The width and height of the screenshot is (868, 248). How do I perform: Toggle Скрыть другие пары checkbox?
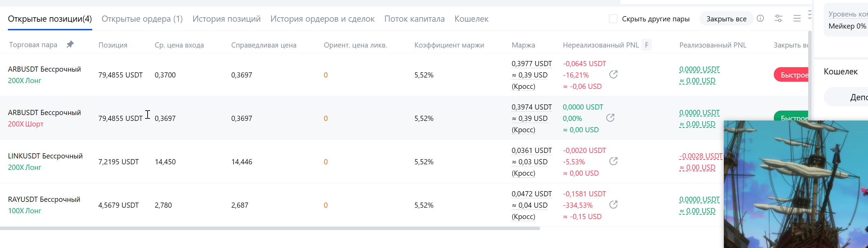coord(613,19)
